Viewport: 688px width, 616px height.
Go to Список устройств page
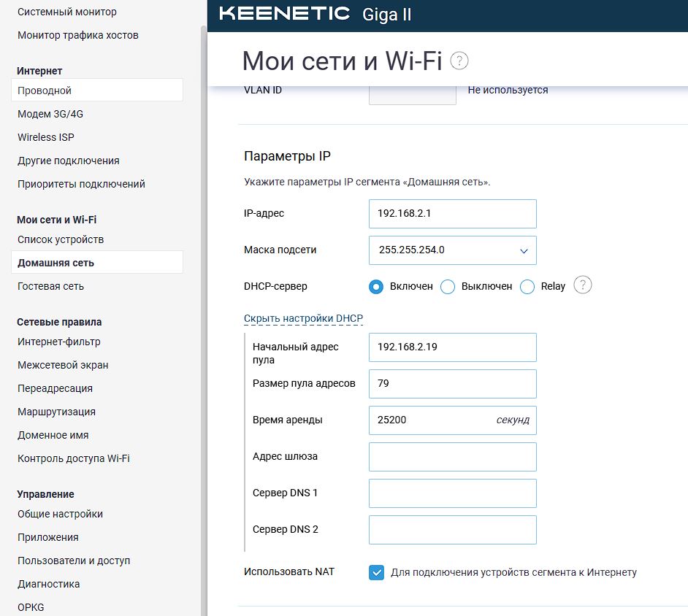[61, 239]
